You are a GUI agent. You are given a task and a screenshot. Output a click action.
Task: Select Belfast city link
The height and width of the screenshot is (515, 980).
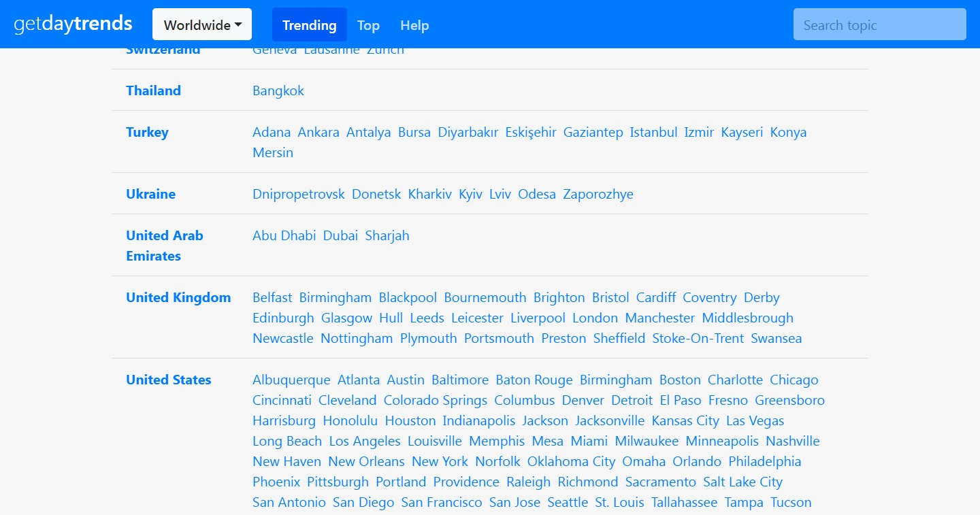point(272,297)
